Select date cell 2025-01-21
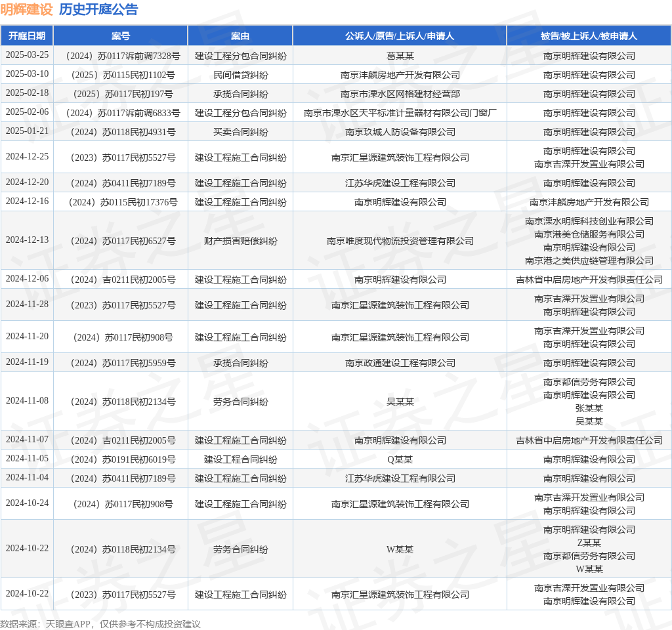672x630 pixels. click(x=27, y=131)
